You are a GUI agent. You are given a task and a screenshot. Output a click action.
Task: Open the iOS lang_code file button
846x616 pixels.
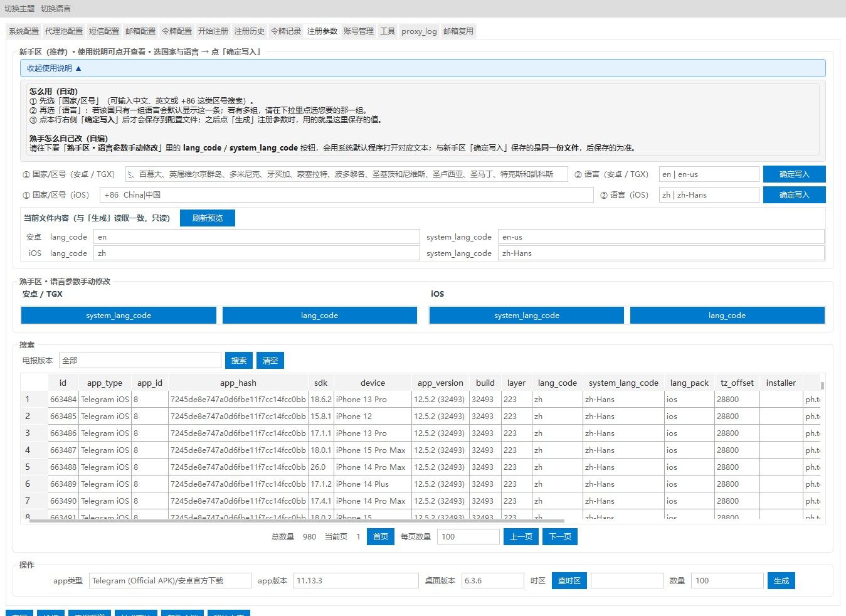pyautogui.click(x=727, y=316)
